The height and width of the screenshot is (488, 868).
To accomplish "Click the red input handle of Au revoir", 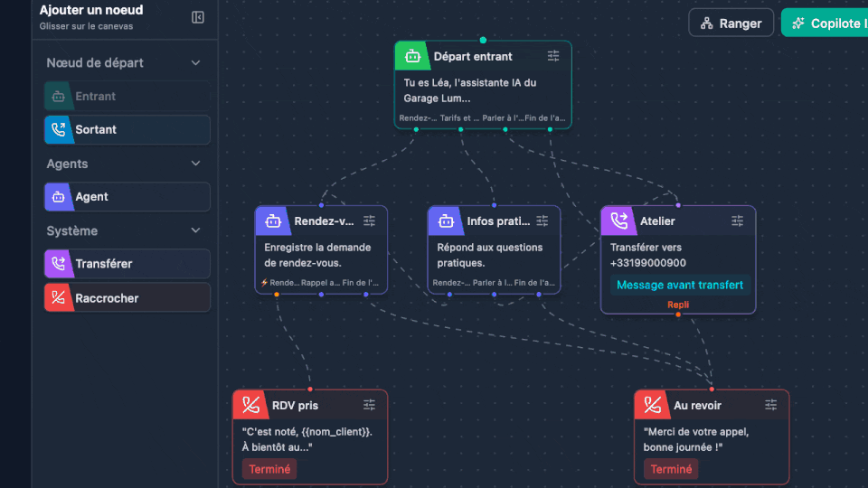I will click(x=712, y=389).
